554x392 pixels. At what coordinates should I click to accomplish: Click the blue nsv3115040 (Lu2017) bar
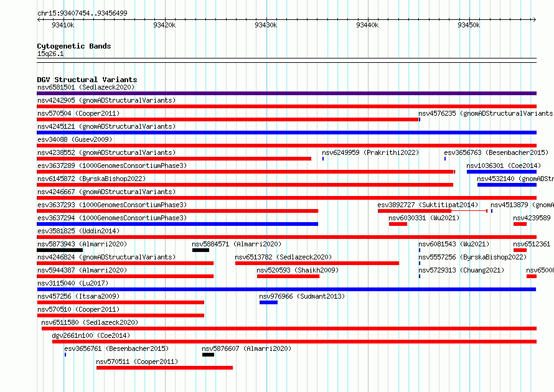click(x=286, y=289)
